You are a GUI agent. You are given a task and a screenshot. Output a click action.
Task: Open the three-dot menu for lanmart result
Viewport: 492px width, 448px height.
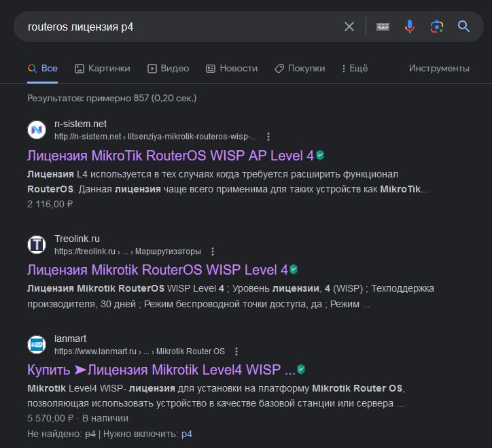236,351
